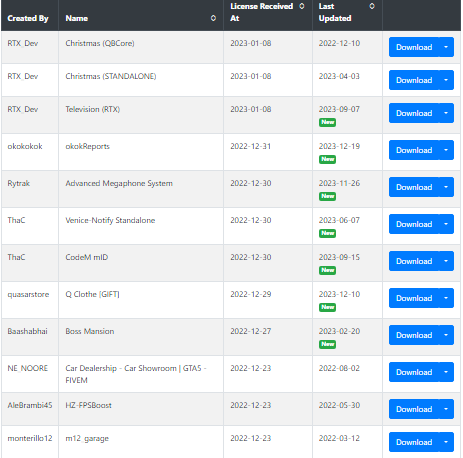Expand download options for okokReports
Screen dimensions: 463x458
click(x=446, y=150)
